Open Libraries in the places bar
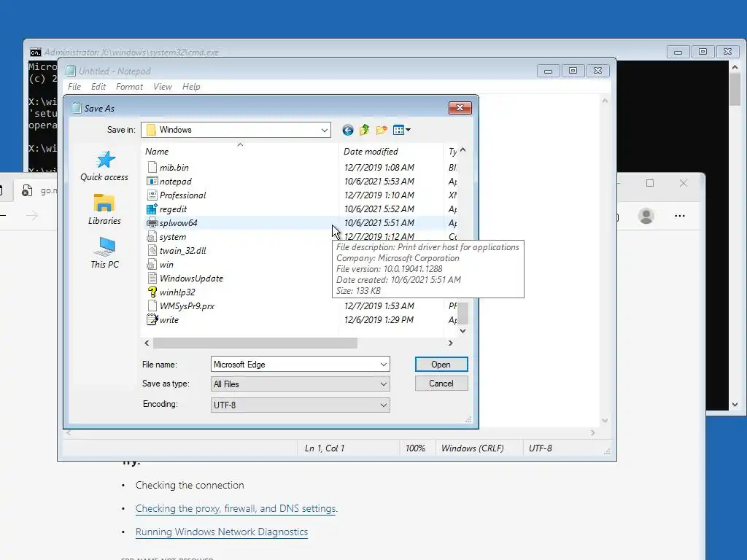 (104, 209)
